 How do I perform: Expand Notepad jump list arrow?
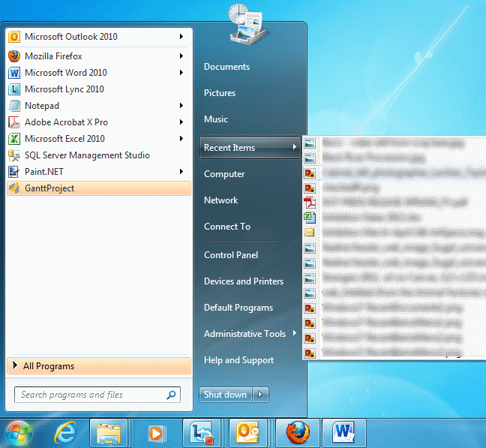(x=181, y=106)
